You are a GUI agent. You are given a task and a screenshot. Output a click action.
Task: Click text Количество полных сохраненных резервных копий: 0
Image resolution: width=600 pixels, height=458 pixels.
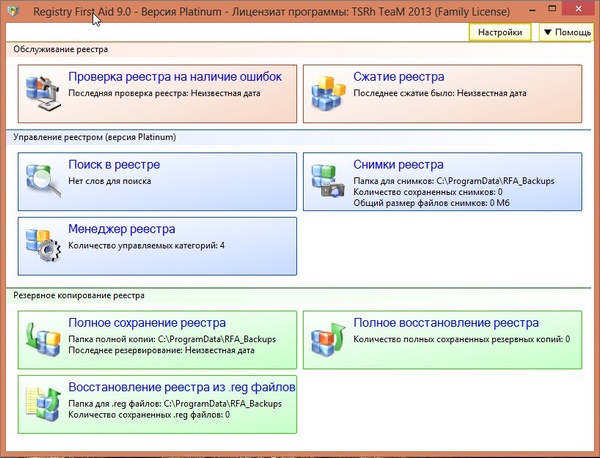461,339
